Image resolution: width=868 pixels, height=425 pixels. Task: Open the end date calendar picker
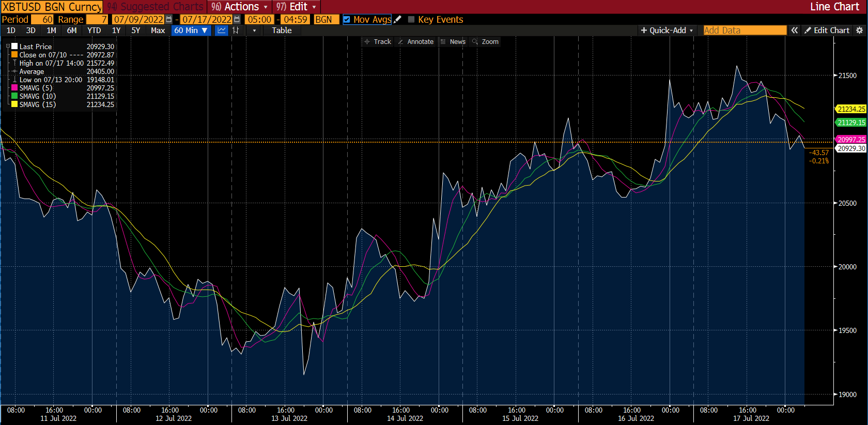[x=237, y=20]
